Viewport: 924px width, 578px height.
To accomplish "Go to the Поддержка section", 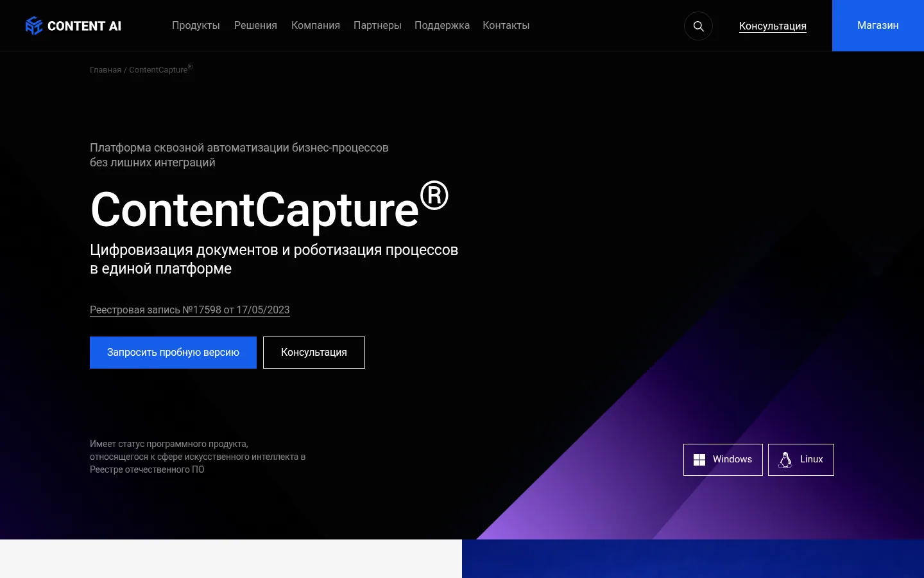I will tap(442, 26).
